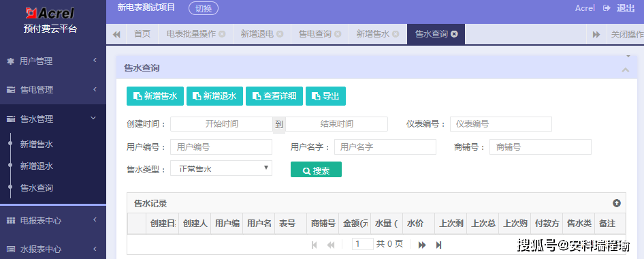Close the 电表批量操作 tab

click(x=222, y=34)
